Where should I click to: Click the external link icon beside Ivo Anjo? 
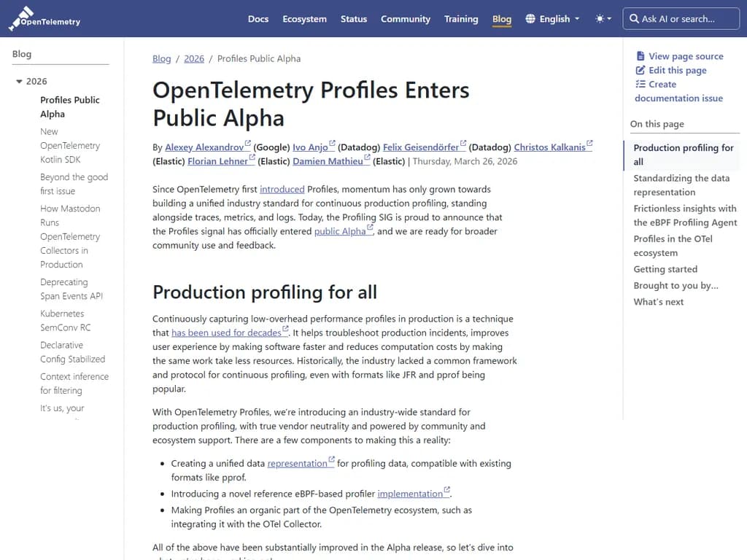[x=332, y=143]
